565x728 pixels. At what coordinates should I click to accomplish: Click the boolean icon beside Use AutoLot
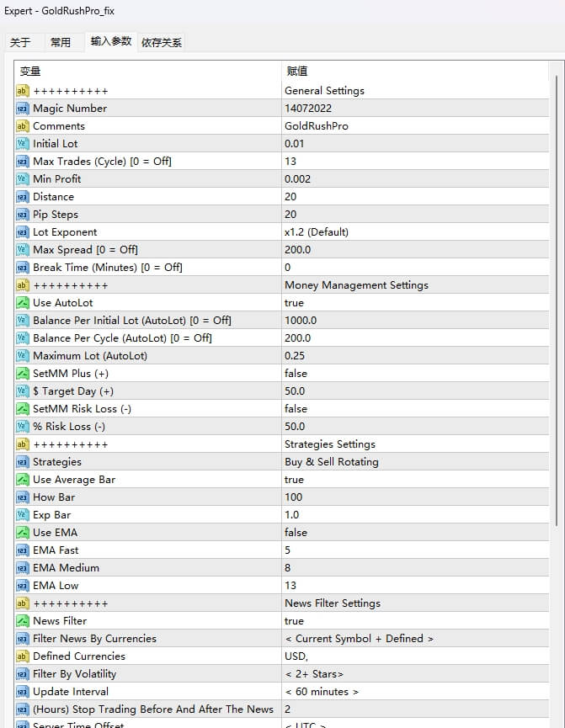tap(22, 303)
